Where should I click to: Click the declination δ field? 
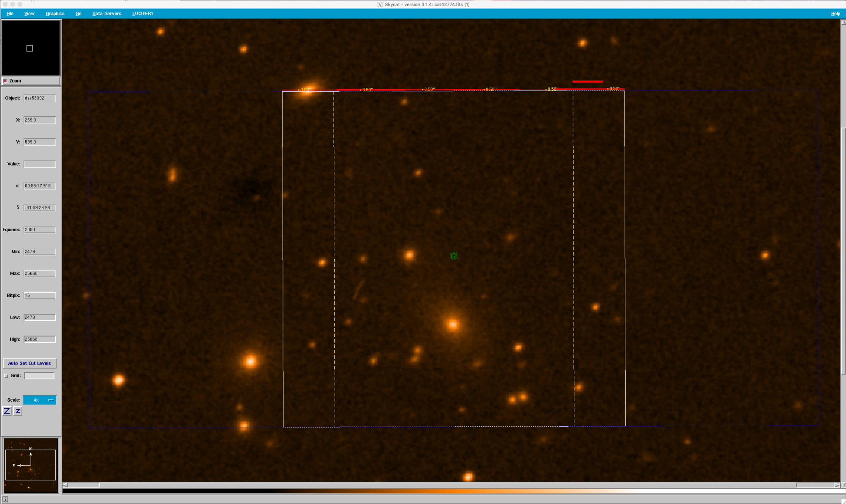(40, 208)
